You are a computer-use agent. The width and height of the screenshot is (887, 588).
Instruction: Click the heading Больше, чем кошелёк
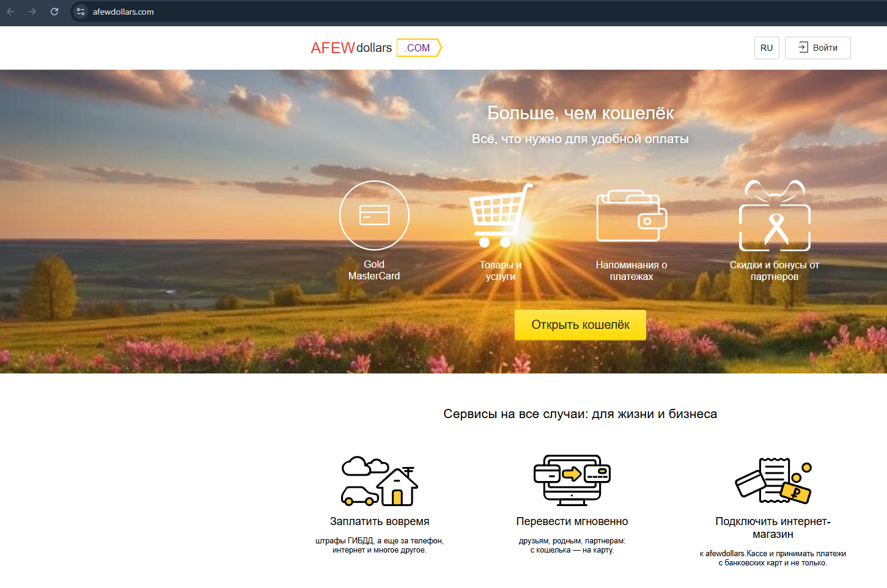pyautogui.click(x=580, y=113)
